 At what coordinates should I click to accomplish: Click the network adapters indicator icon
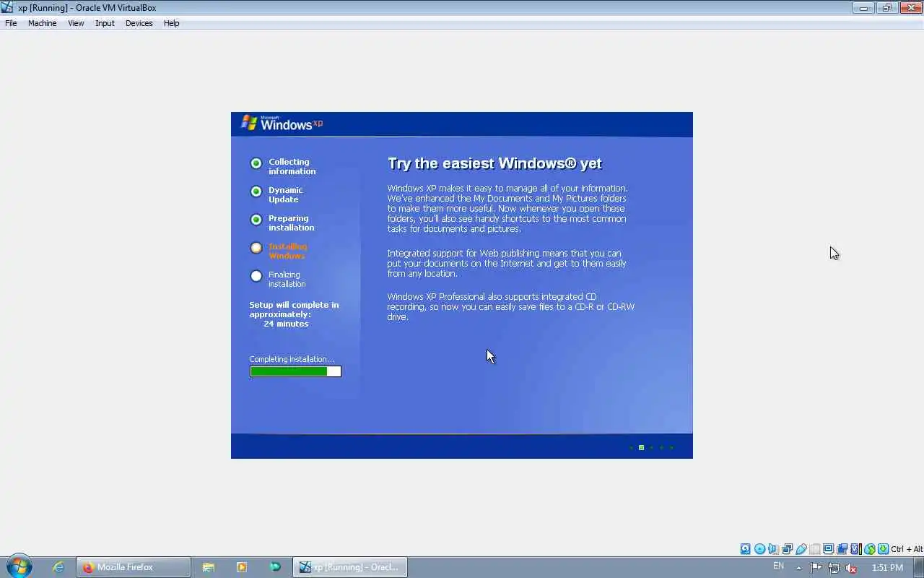[787, 549]
